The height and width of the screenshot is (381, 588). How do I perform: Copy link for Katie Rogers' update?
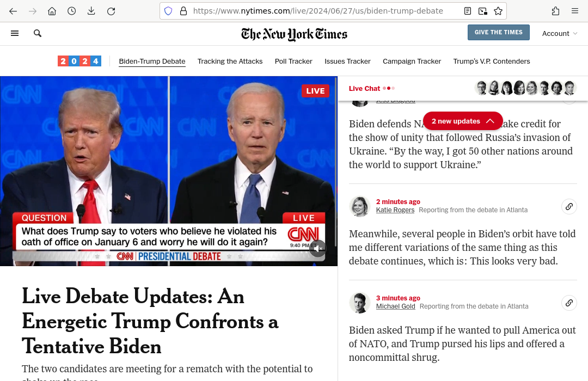coord(569,207)
